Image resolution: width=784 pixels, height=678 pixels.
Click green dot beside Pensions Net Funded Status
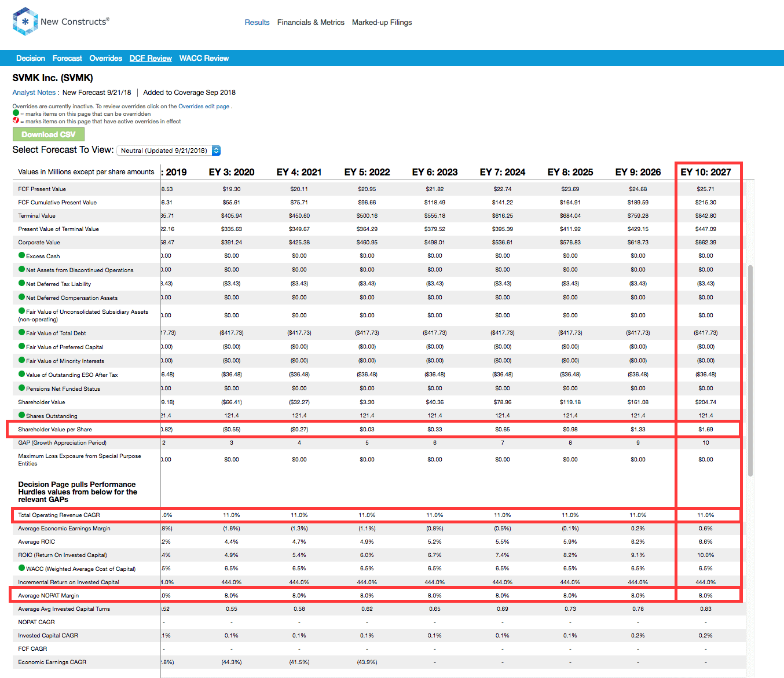coord(21,388)
